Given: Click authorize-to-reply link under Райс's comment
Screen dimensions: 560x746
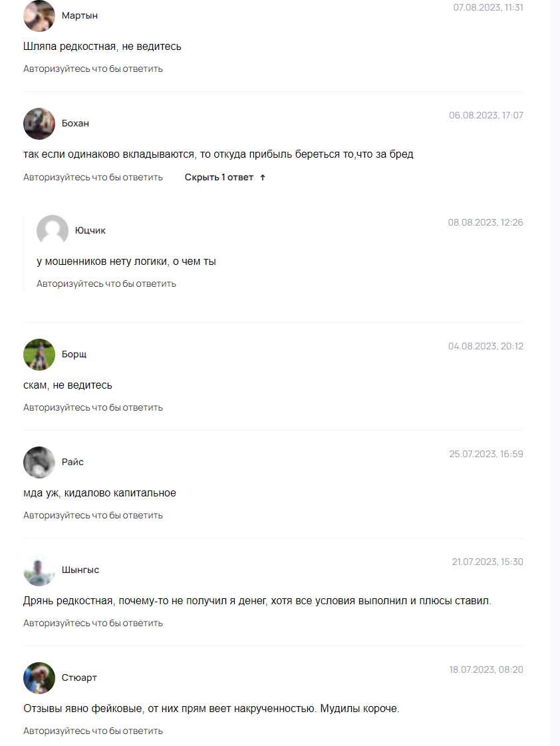Looking at the screenshot, I should pos(93,516).
